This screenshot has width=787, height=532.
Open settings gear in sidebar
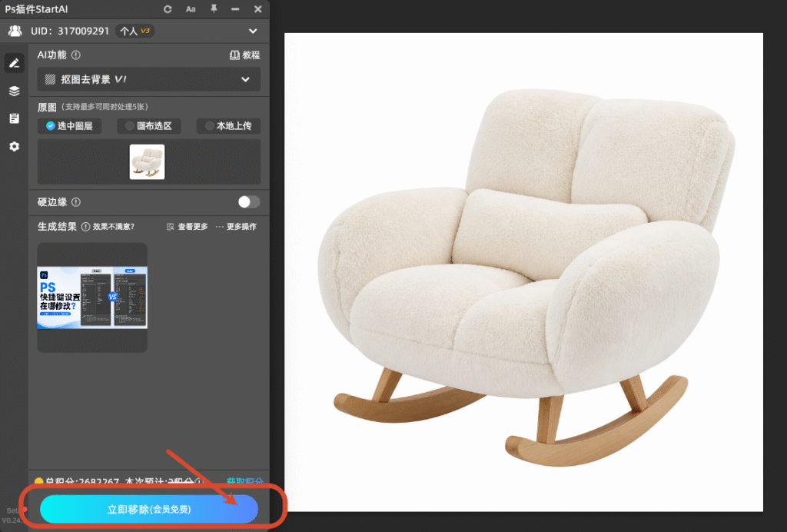[15, 147]
